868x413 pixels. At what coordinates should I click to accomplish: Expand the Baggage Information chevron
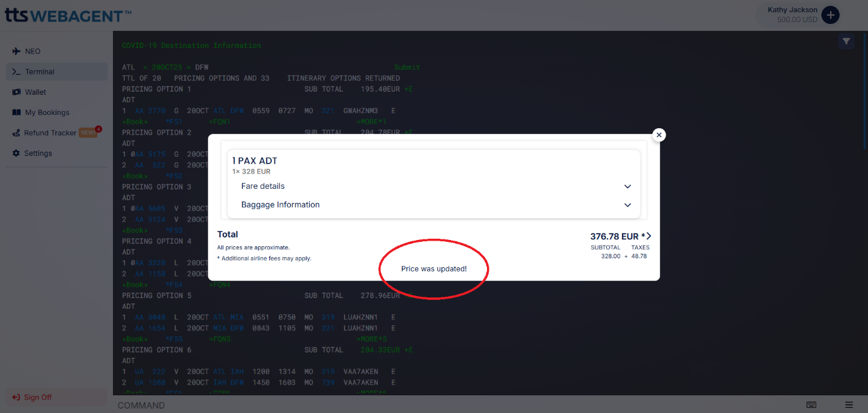coord(628,205)
